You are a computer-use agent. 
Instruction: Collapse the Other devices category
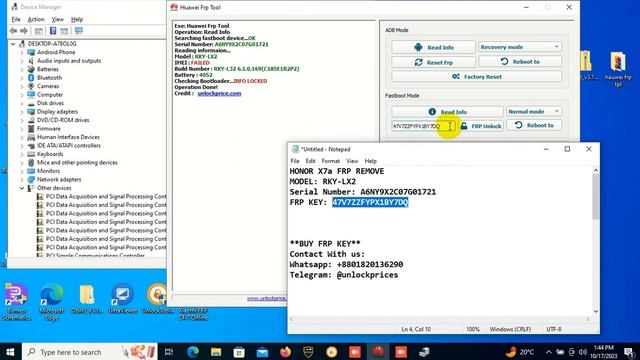[x=22, y=188]
